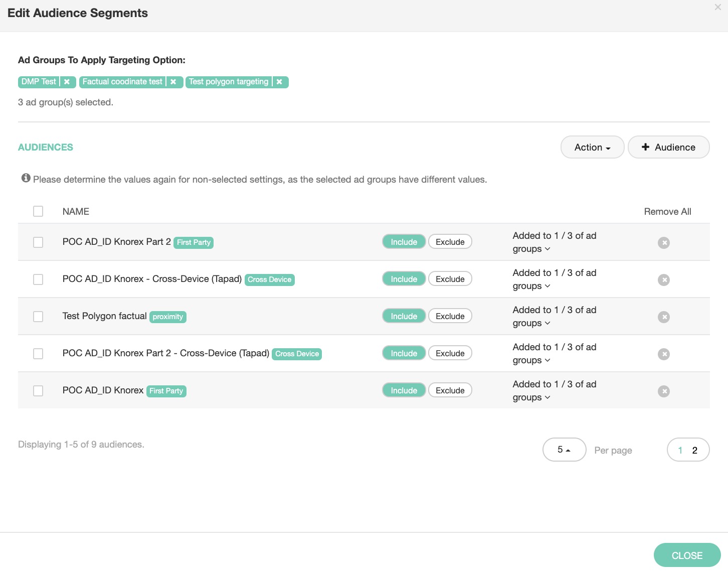This screenshot has height=572, width=728.
Task: Click Remove All audiences link
Action: (667, 212)
